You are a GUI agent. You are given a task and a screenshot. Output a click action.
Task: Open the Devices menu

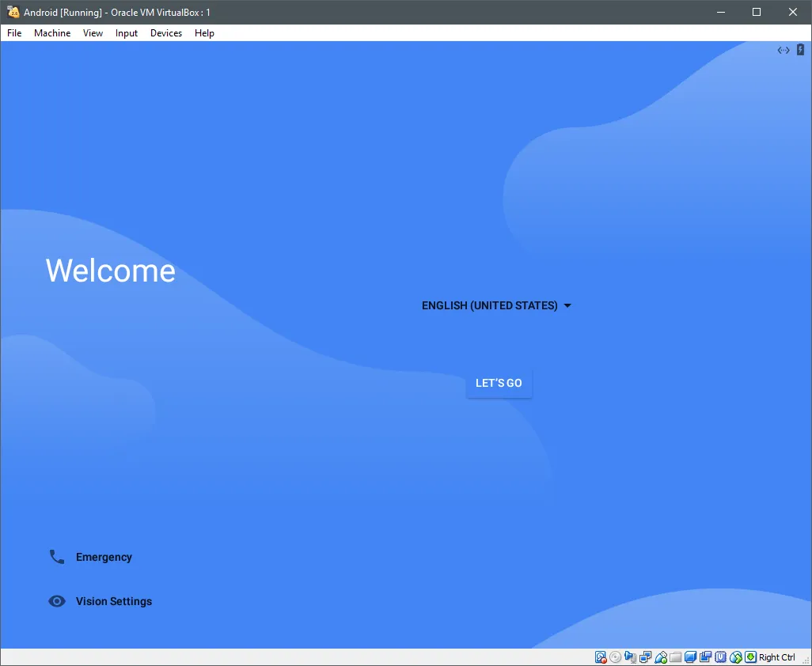coord(166,33)
